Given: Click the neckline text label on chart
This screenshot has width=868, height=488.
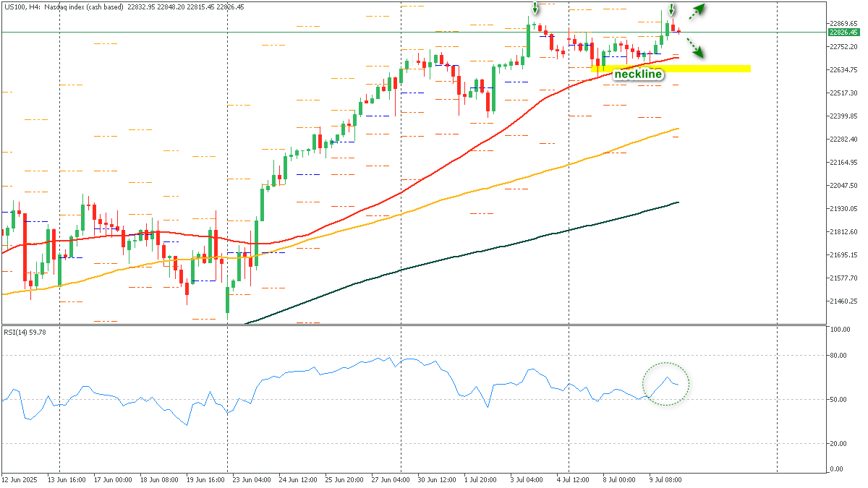Looking at the screenshot, I should [x=639, y=74].
